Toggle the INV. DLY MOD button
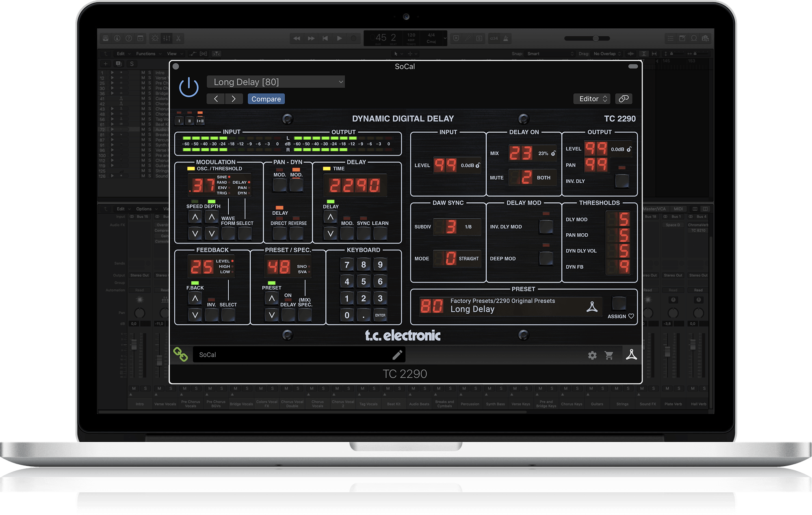The height and width of the screenshot is (515, 812). click(546, 227)
